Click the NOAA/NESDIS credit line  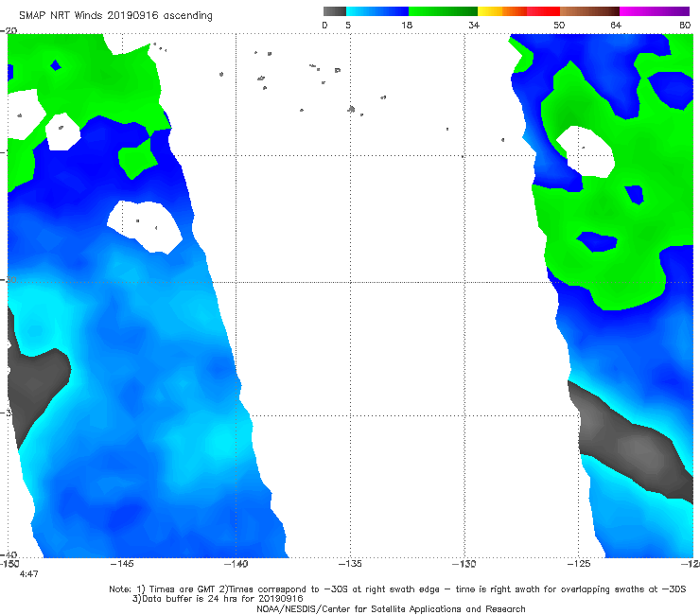click(391, 608)
